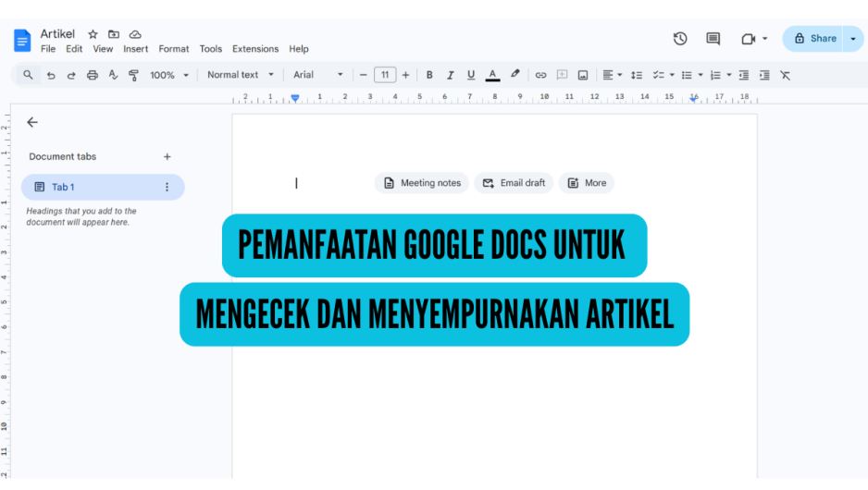The height and width of the screenshot is (490, 868).
Task: Click the move to folder icon
Action: (114, 34)
